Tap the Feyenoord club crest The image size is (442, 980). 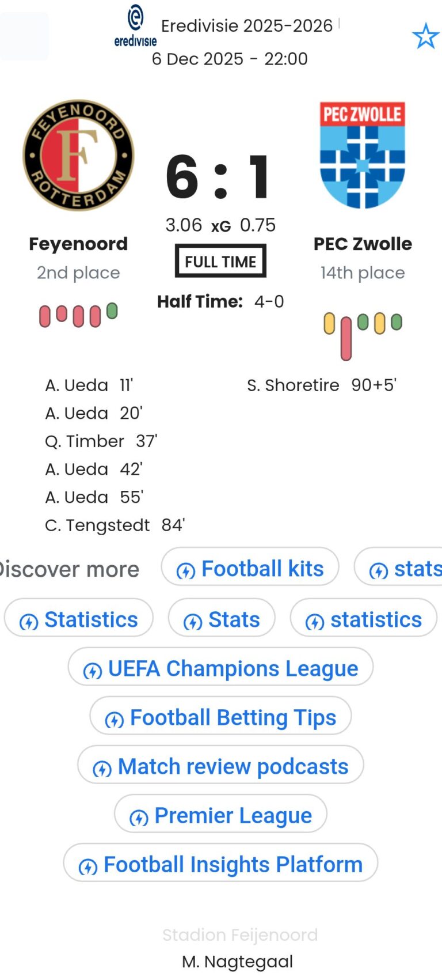coord(78,155)
